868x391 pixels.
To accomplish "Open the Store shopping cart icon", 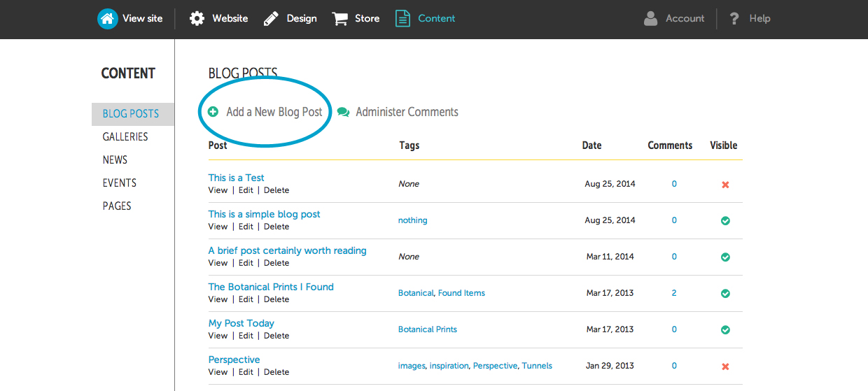I will 340,19.
